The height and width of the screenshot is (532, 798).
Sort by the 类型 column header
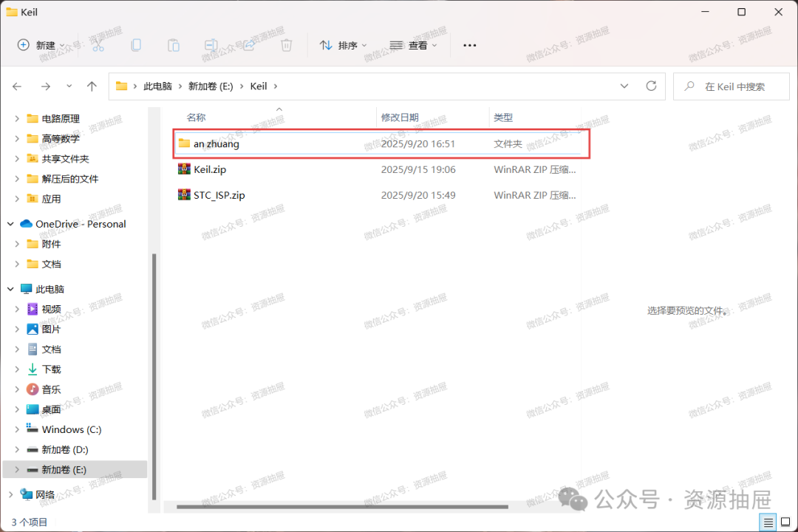pos(503,117)
